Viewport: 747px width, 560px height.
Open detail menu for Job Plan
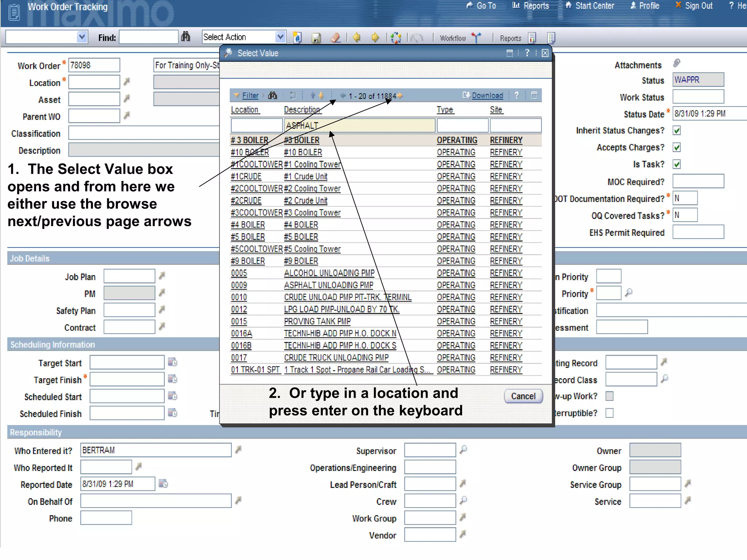click(x=162, y=276)
